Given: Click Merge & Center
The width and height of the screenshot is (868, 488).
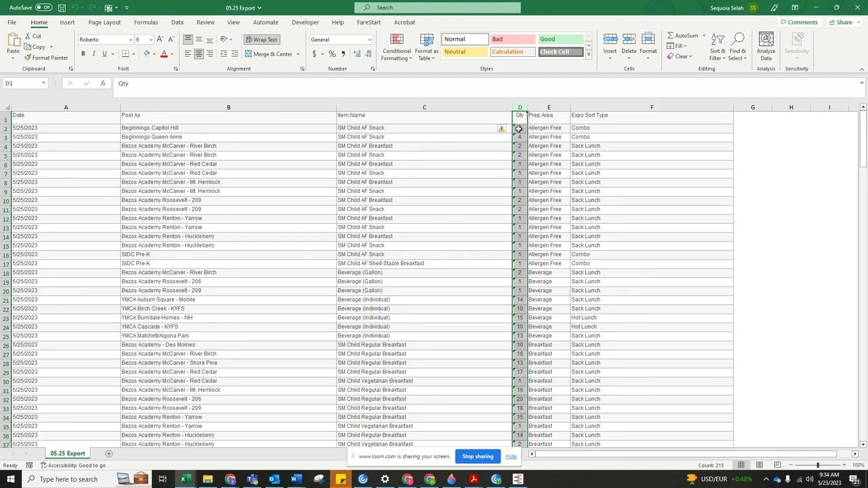Looking at the screenshot, I should (x=269, y=54).
